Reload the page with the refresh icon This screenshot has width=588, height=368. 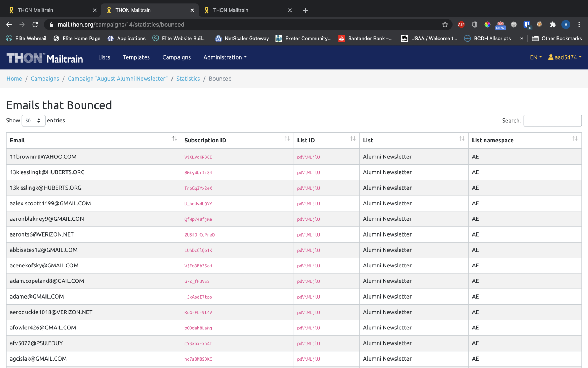click(x=35, y=25)
